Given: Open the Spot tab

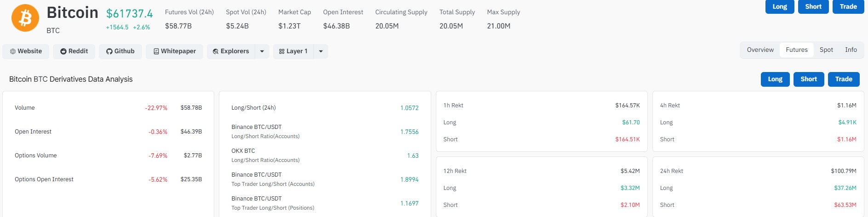Looking at the screenshot, I should (x=826, y=50).
